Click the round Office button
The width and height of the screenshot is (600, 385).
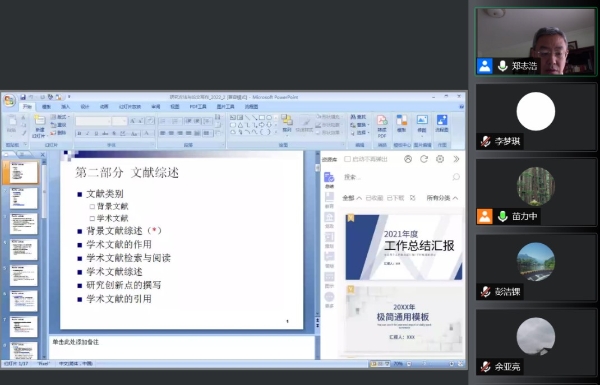[10, 101]
